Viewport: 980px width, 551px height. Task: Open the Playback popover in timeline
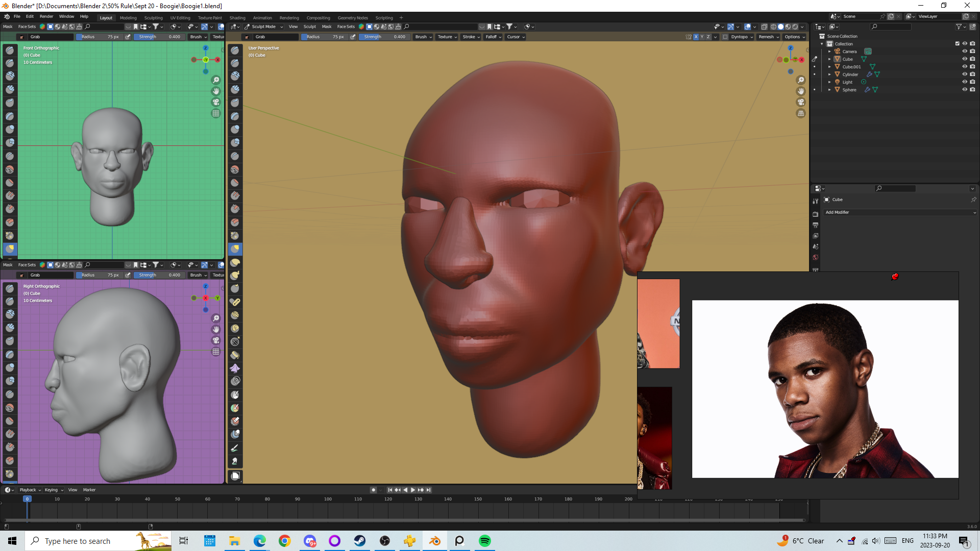(x=30, y=490)
